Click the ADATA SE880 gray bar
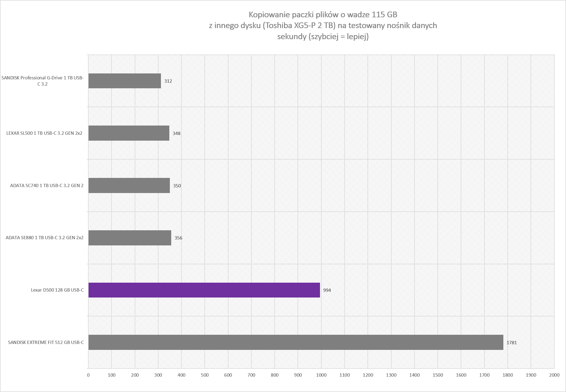This screenshot has width=566, height=392. coord(130,238)
